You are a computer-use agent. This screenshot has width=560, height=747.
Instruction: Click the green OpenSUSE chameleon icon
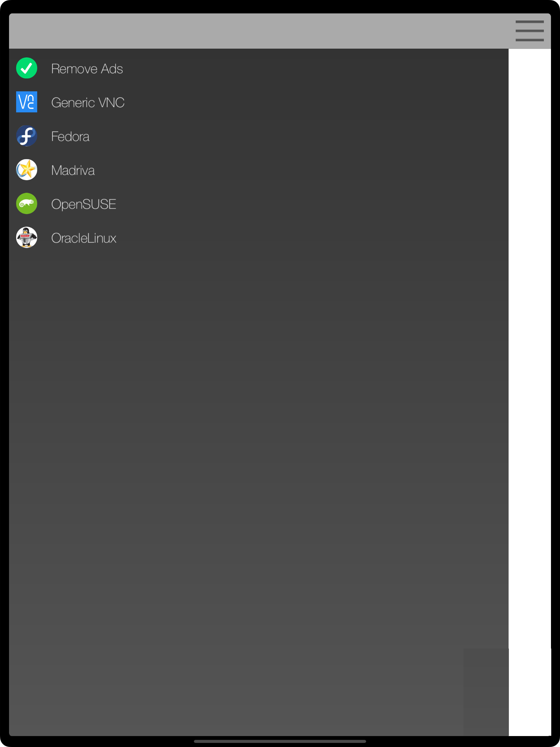(27, 203)
